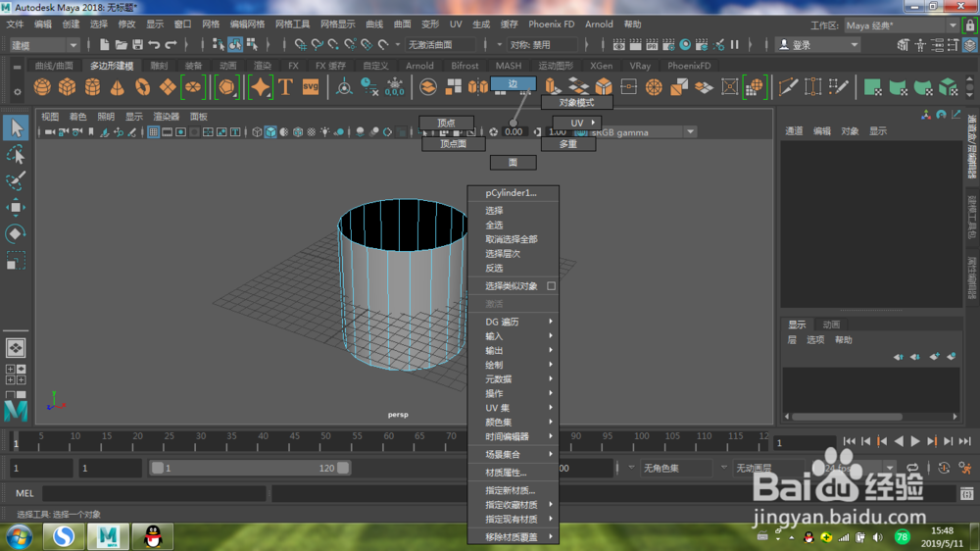
Task: Toggle playback loop mode button
Action: click(912, 468)
